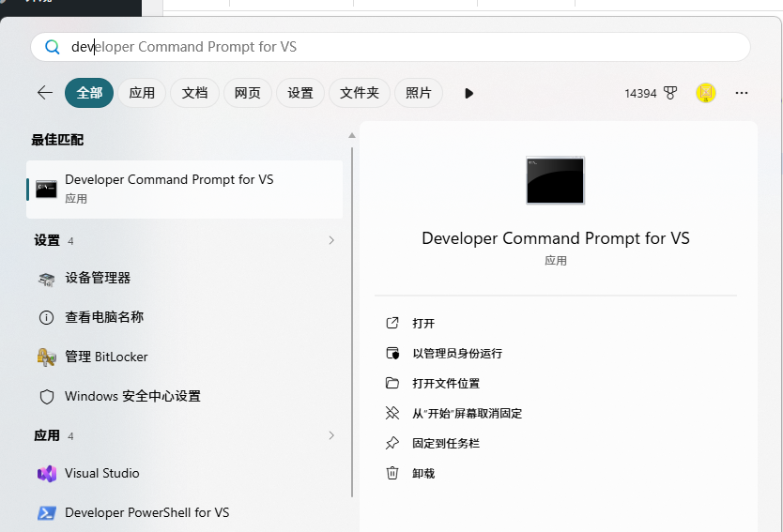Select the 应用 filter tab

point(142,93)
